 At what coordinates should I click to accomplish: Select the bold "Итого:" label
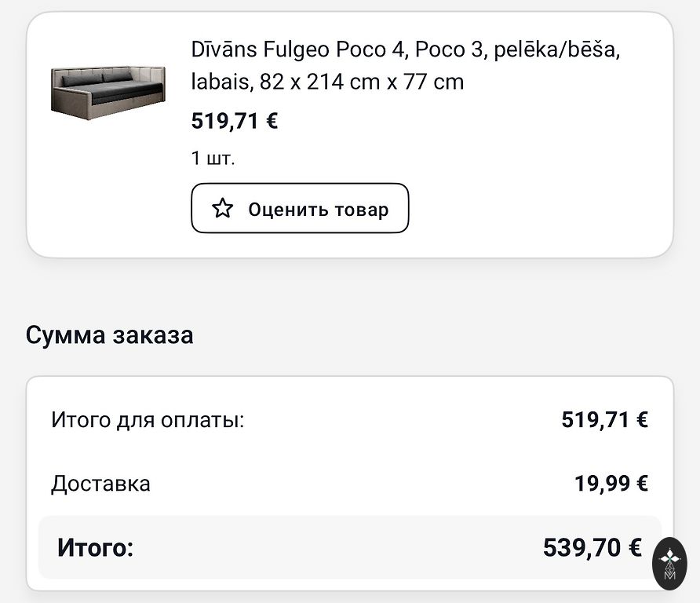[95, 547]
